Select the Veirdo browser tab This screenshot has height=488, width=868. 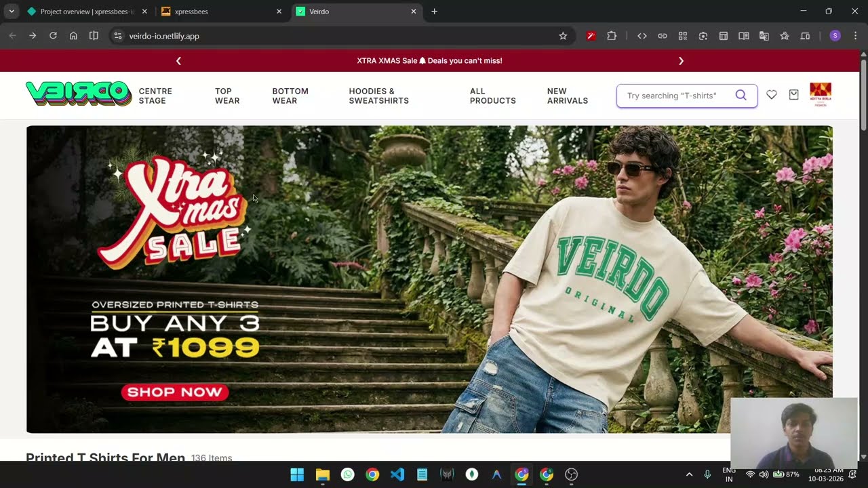(x=357, y=12)
